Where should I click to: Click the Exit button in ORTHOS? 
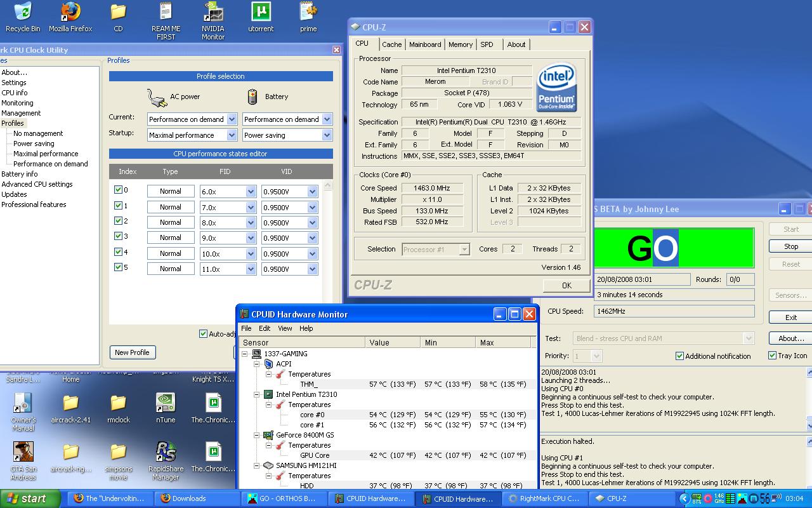[x=790, y=317]
